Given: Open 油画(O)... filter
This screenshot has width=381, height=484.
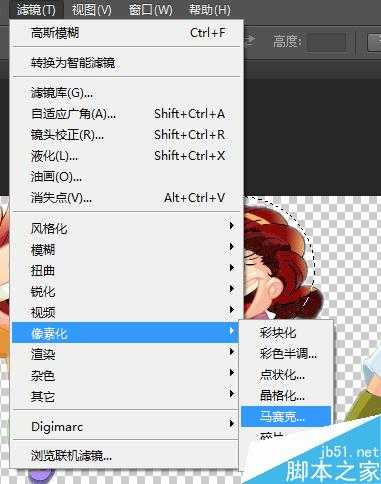Looking at the screenshot, I should tap(126, 177).
